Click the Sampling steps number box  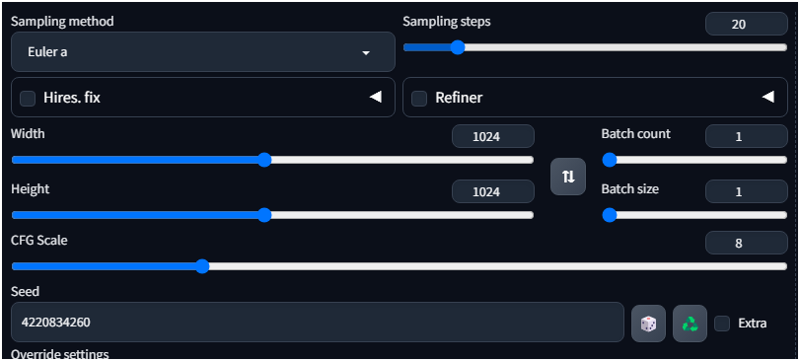(x=746, y=24)
